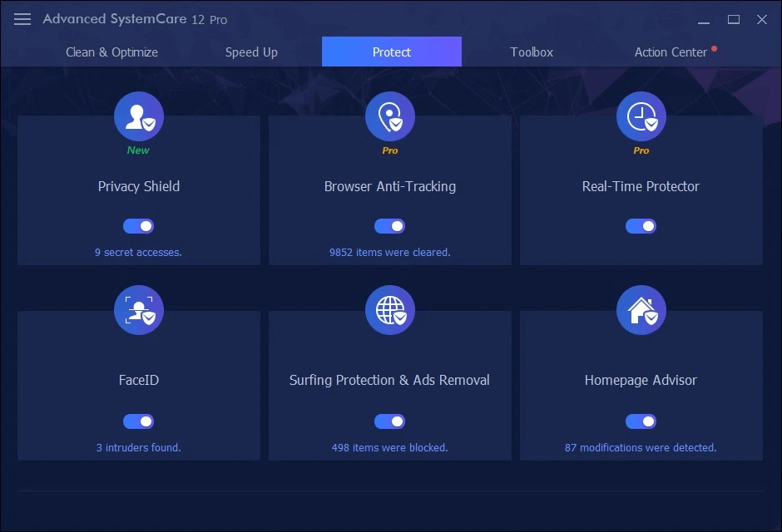Review the 87 detected homepage modifications
The width and height of the screenshot is (782, 532).
pos(641,447)
